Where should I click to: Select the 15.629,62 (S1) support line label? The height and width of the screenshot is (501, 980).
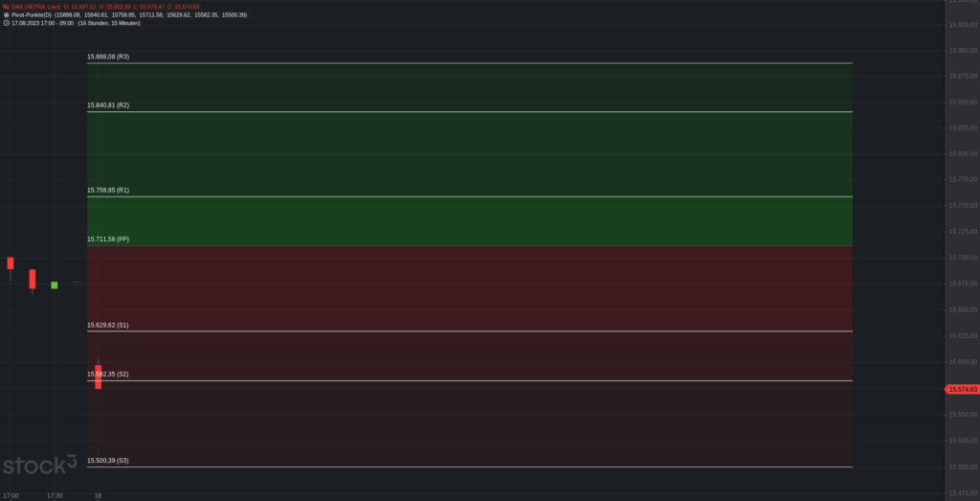108,326
